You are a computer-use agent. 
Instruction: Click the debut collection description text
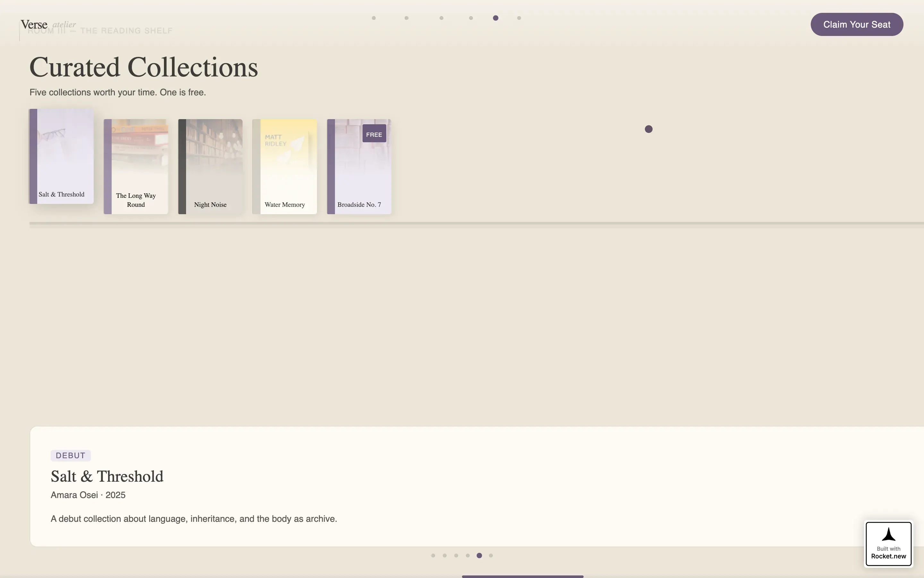[x=194, y=519]
